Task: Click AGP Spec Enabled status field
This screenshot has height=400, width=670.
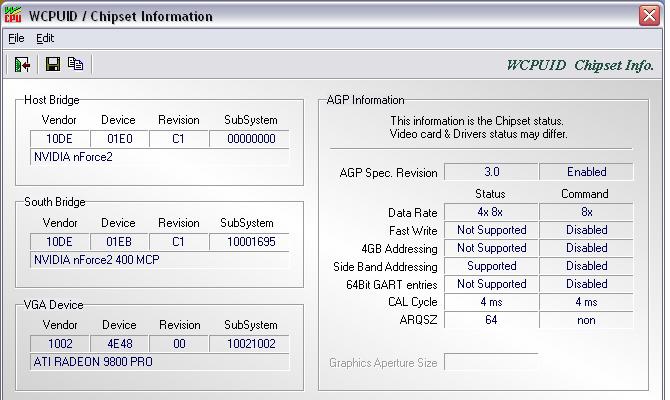Action: [x=586, y=172]
